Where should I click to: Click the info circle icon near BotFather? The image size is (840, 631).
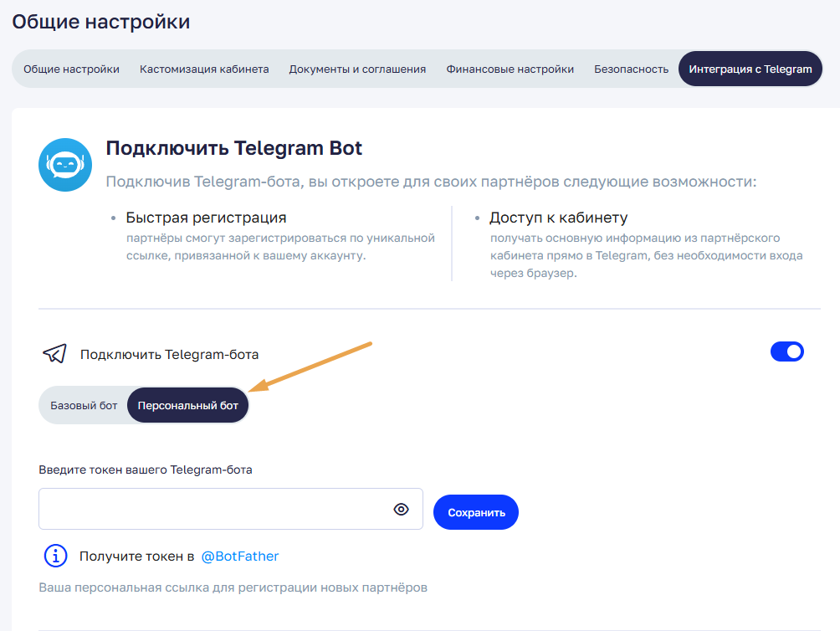point(55,556)
